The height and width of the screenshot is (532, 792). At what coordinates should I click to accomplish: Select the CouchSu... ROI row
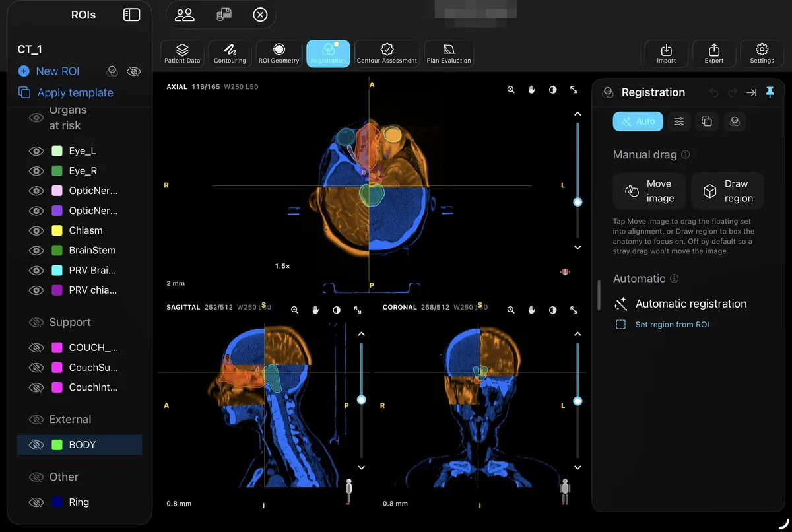click(79, 368)
